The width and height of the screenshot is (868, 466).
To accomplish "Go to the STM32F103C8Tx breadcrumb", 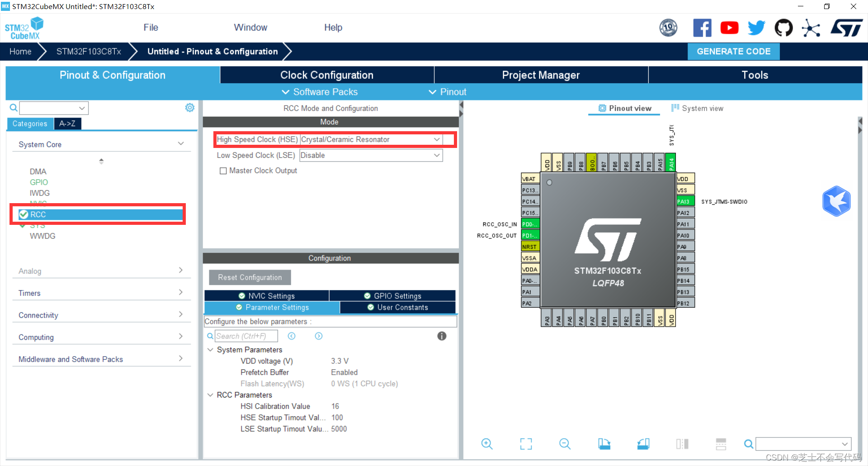I will point(89,52).
